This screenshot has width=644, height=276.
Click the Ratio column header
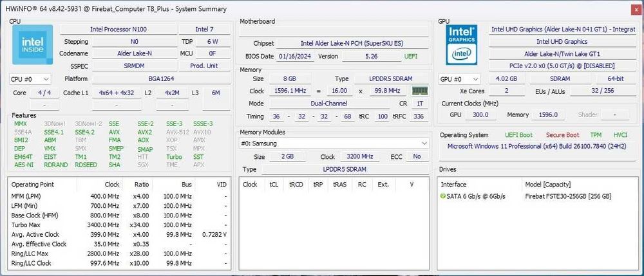[137, 185]
